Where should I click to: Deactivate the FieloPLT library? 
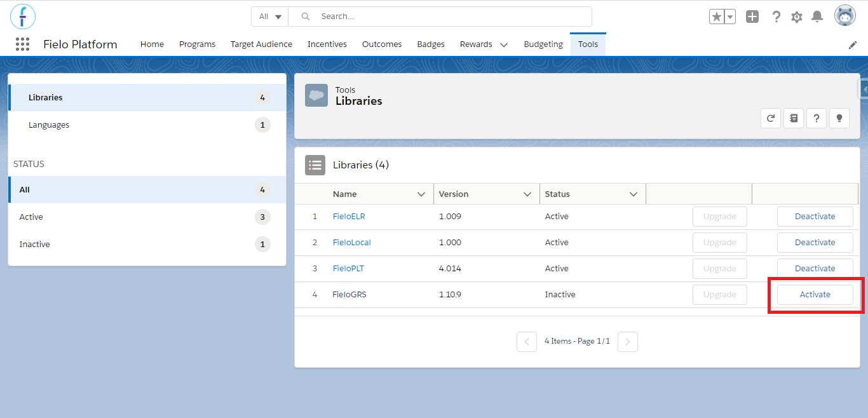coord(815,269)
